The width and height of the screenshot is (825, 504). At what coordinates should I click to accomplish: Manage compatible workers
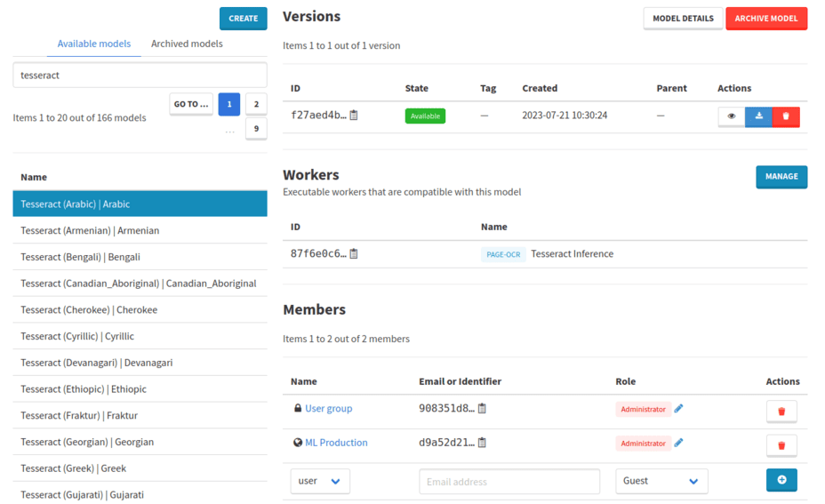(x=781, y=177)
